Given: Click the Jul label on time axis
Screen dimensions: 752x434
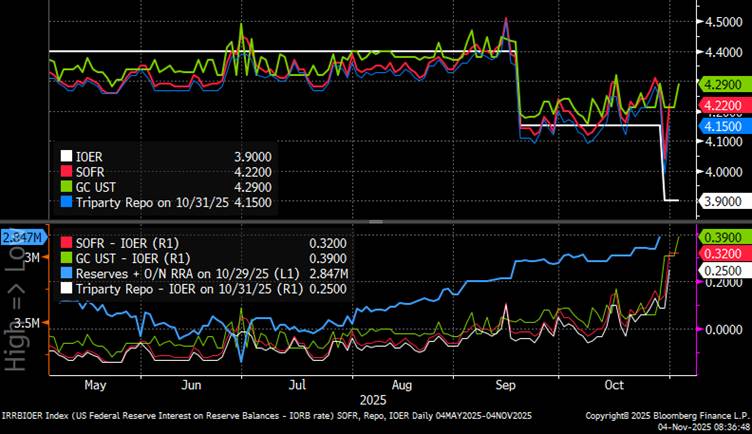Looking at the screenshot, I should 296,381.
